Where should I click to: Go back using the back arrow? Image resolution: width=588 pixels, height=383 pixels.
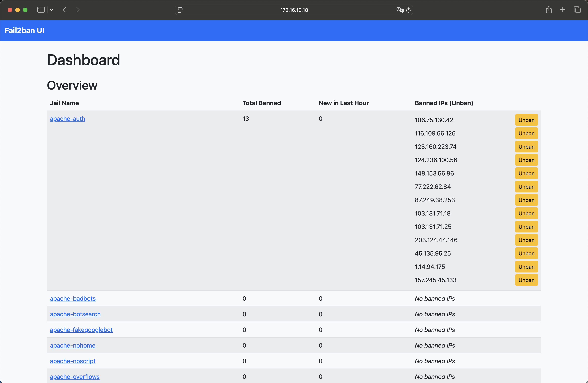coord(64,10)
